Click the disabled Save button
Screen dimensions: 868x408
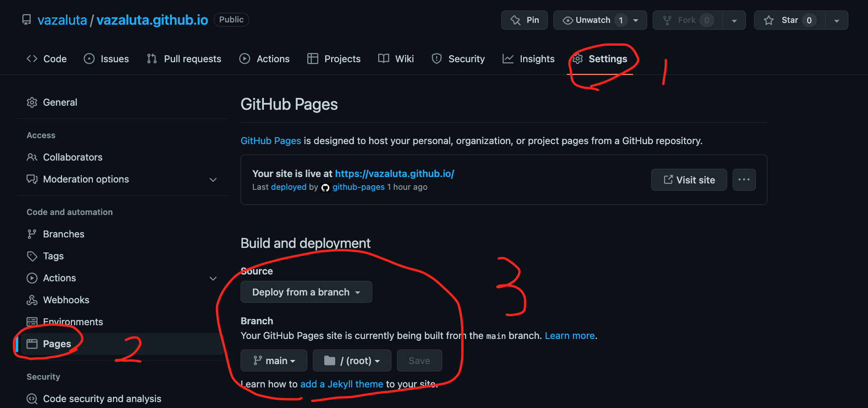(419, 360)
